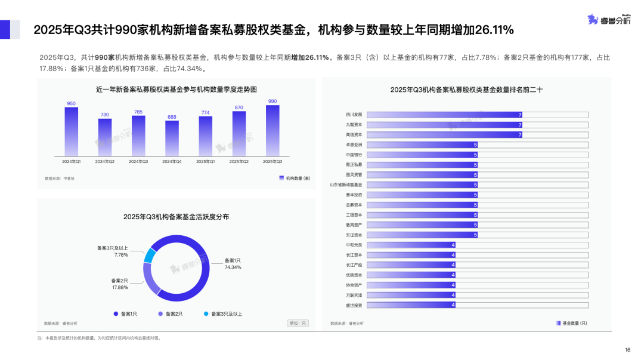Click the 工银资本 ranking bar
The image size is (644, 363).
(422, 215)
